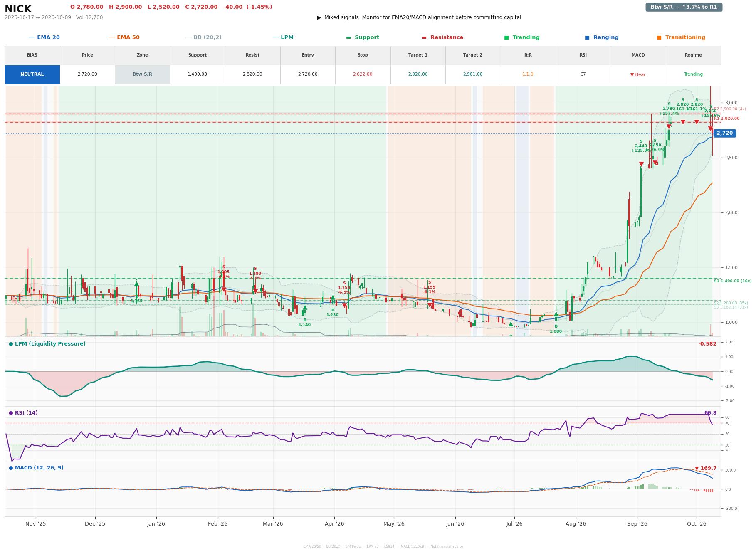Image resolution: width=756 pixels, height=553 pixels.
Task: Click the R1 2,820.00 resistance label
Action: [727, 118]
